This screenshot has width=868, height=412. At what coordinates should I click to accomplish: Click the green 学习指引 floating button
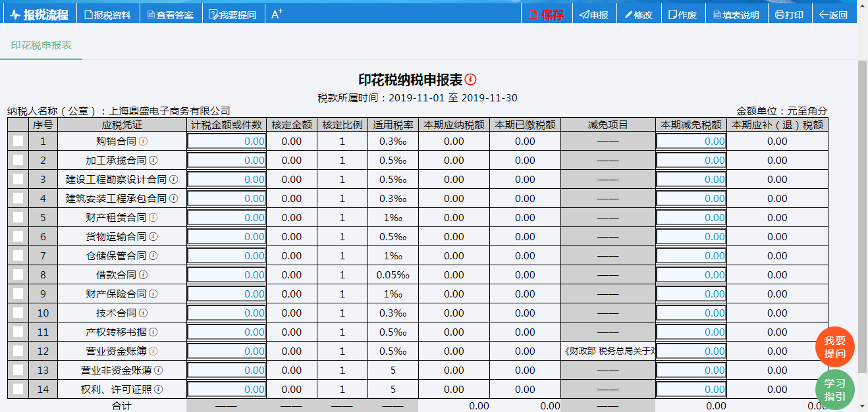(834, 390)
